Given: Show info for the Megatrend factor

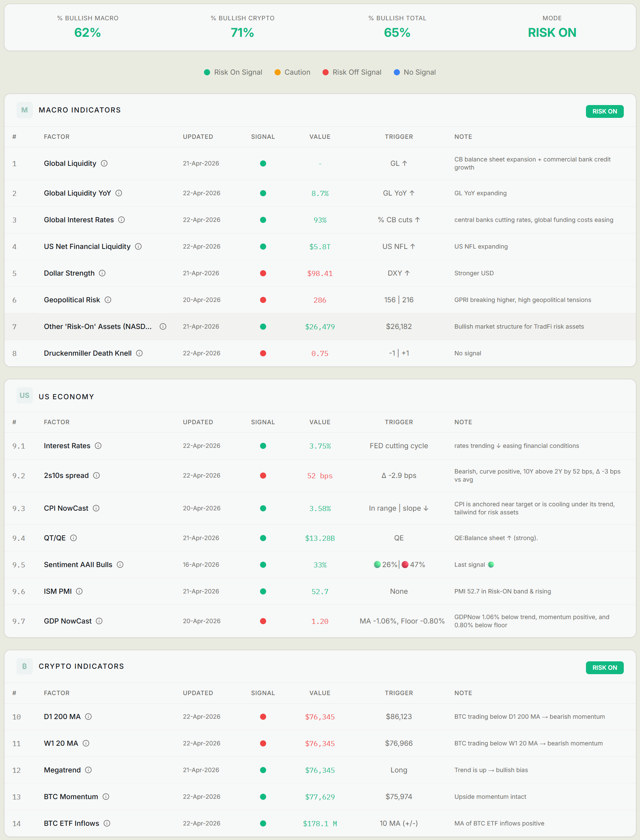Looking at the screenshot, I should [x=88, y=770].
